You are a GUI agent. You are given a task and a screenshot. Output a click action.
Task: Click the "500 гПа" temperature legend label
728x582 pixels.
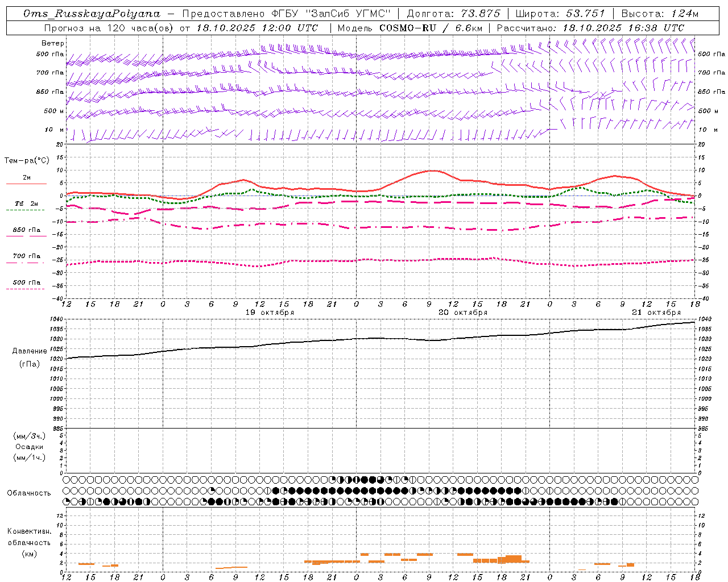(27, 282)
